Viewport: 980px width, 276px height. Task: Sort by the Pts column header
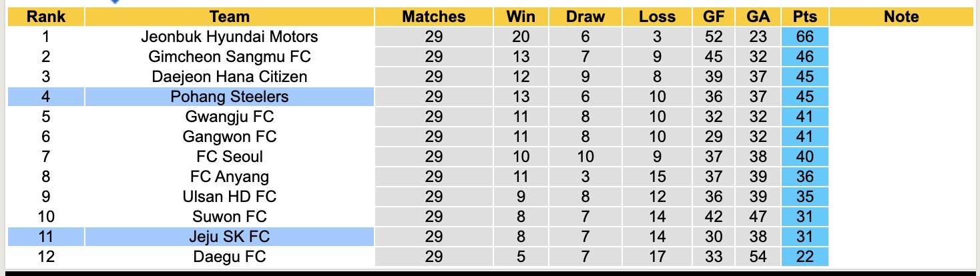pyautogui.click(x=805, y=17)
